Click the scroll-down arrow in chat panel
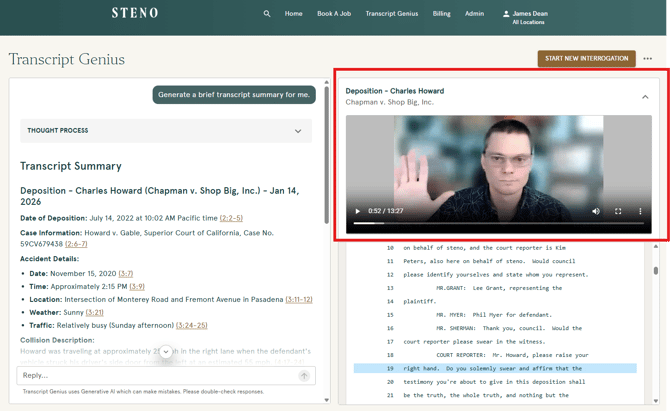 166,352
